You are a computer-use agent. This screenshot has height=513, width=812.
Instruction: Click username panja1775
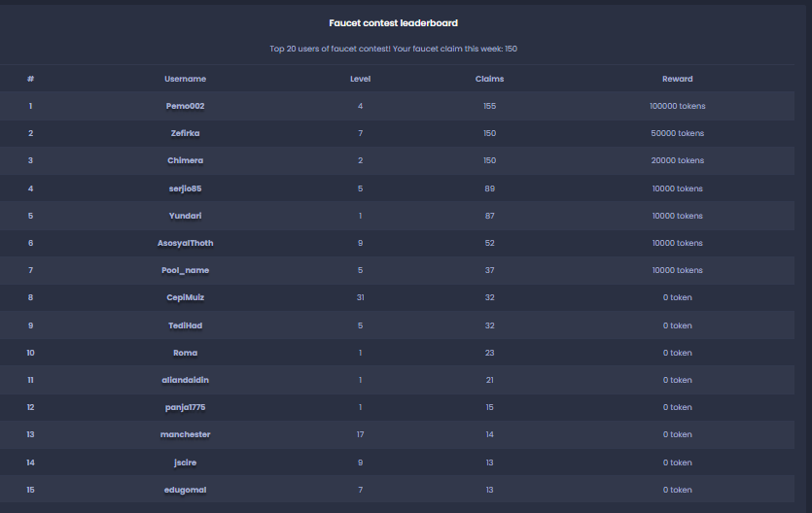point(185,407)
